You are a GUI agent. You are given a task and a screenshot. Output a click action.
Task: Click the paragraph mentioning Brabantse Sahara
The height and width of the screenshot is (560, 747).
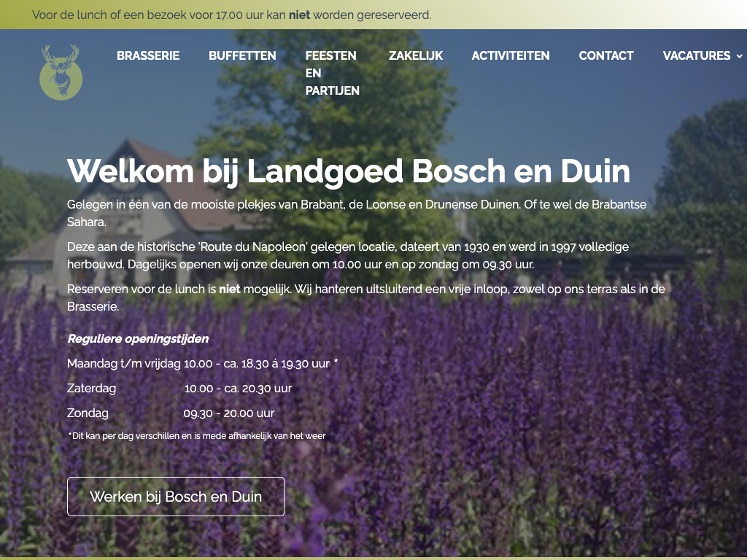click(x=357, y=214)
